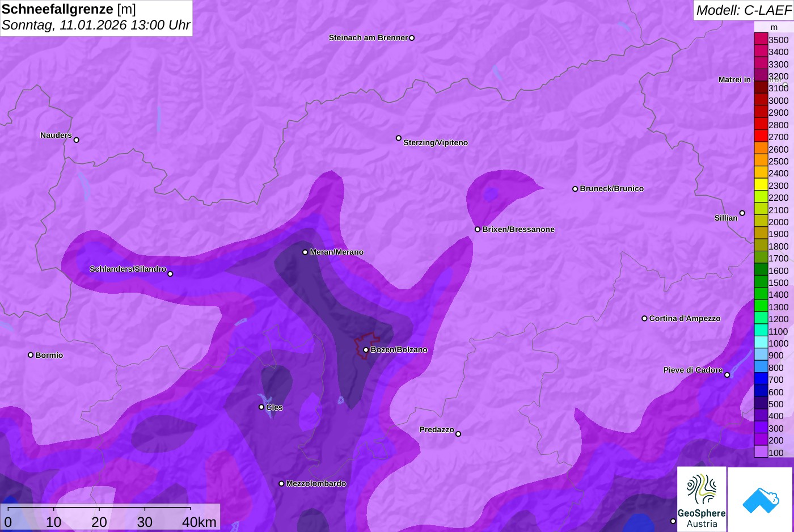
Task: Click the 3500 m legend color swatch
Action: [x=761, y=39]
